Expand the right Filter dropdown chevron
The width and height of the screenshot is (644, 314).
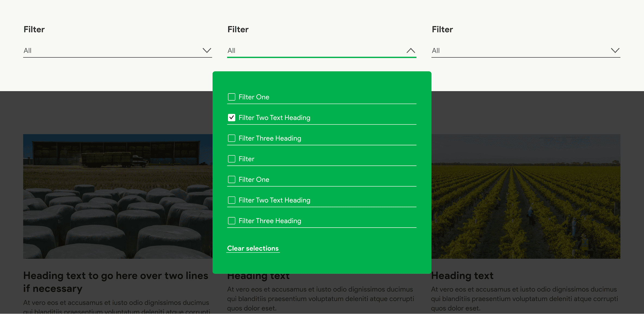pyautogui.click(x=615, y=51)
